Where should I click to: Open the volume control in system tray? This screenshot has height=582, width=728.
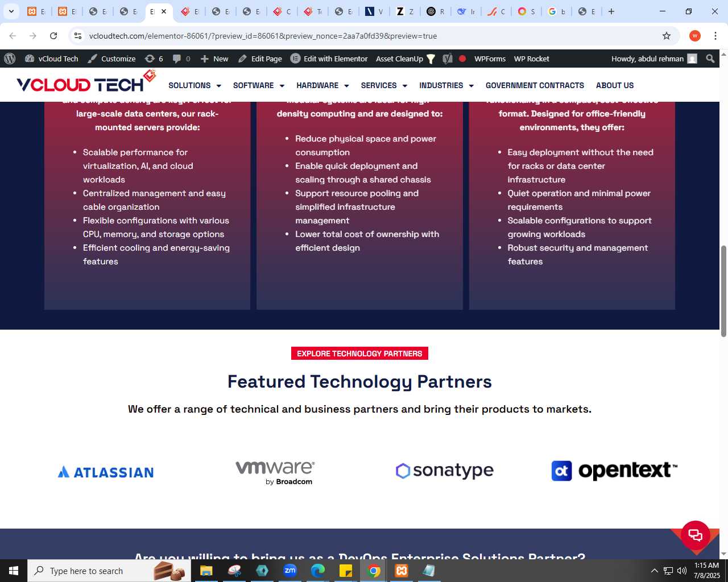pyautogui.click(x=682, y=571)
